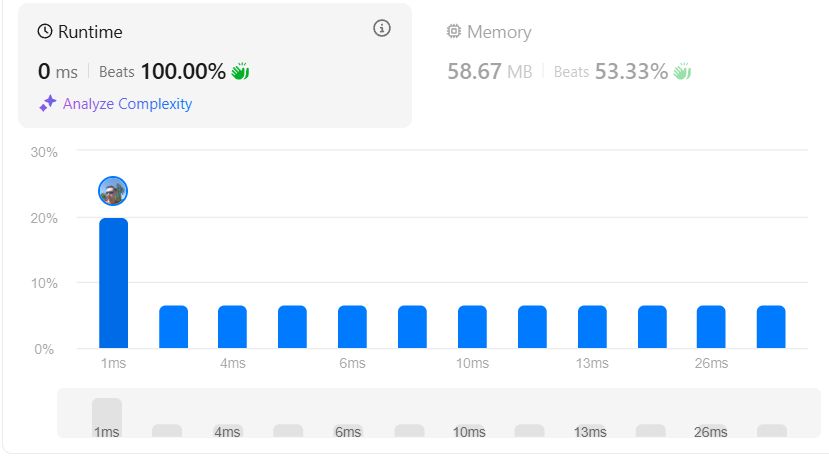Click the 26ms bar in the bottom minimap
Viewport: 829px width, 464px height.
[711, 431]
